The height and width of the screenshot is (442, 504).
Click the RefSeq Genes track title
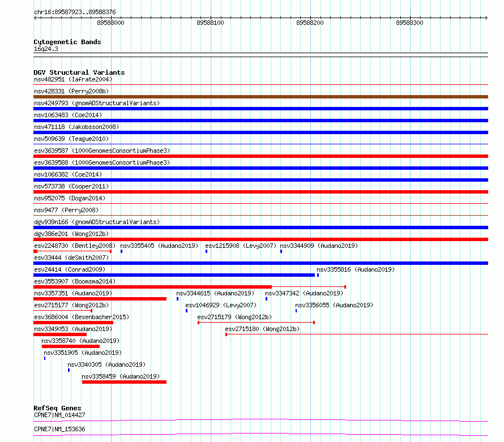pos(57,408)
